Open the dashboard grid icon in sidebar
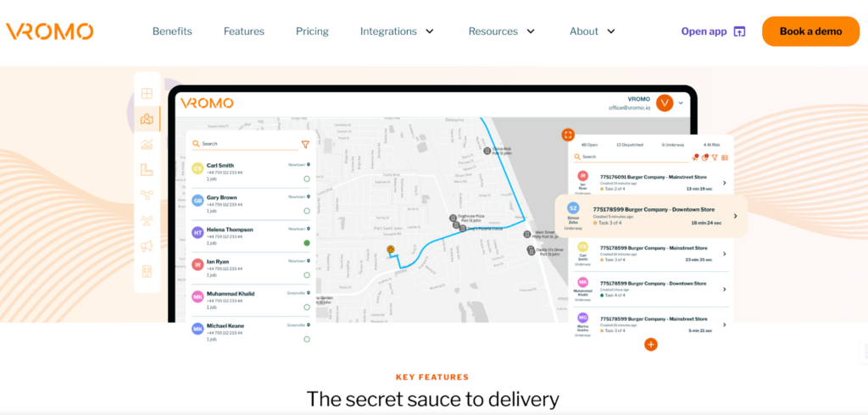The image size is (868, 415). pyautogui.click(x=147, y=93)
